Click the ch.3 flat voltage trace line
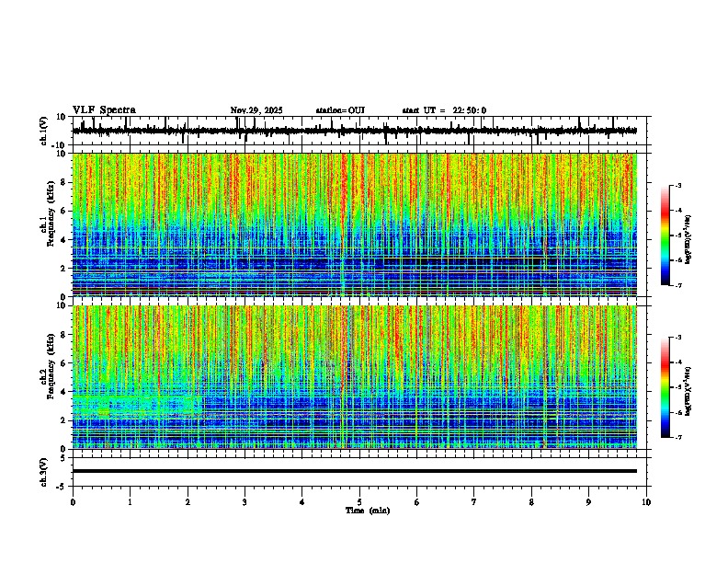The width and height of the screenshot is (728, 563). point(355,471)
